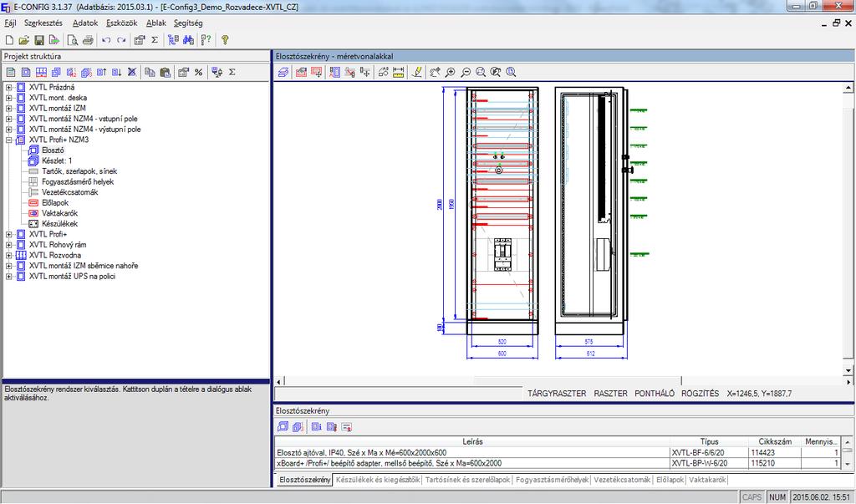
Task: Select XVTL-BP-W-6/20 table row
Action: tap(558, 463)
